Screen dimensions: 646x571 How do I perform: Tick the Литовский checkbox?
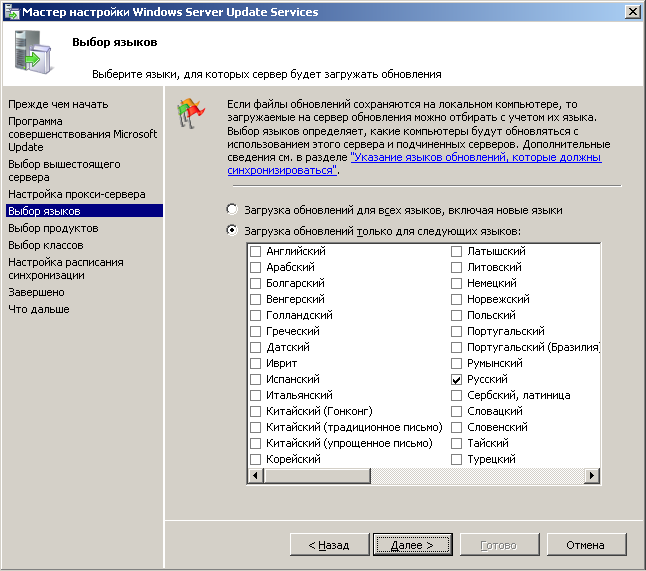[x=456, y=267]
